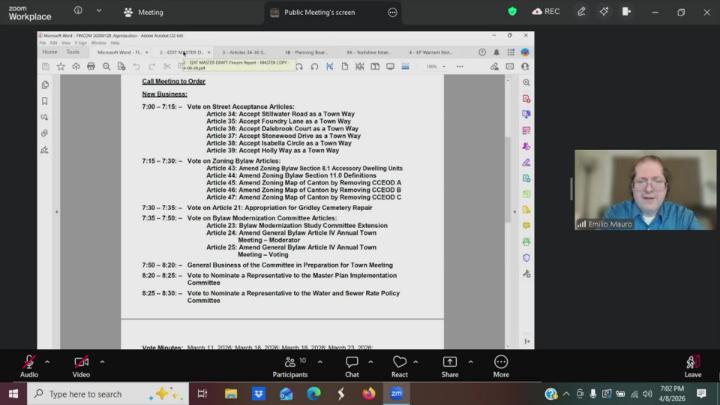Open the Participants panel
This screenshot has width=720, height=405.
click(289, 364)
